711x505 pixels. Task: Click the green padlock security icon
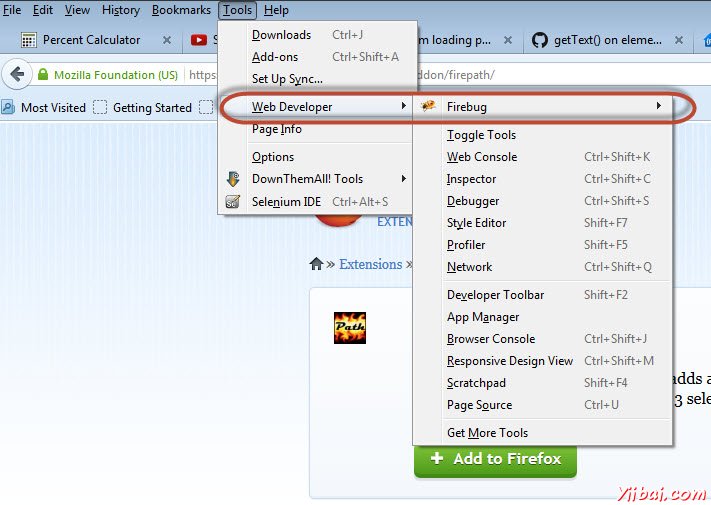pyautogui.click(x=43, y=74)
